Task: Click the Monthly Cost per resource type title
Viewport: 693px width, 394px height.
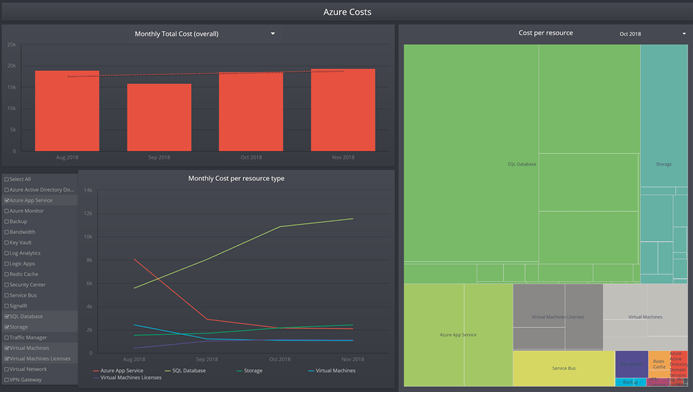Action: [236, 179]
